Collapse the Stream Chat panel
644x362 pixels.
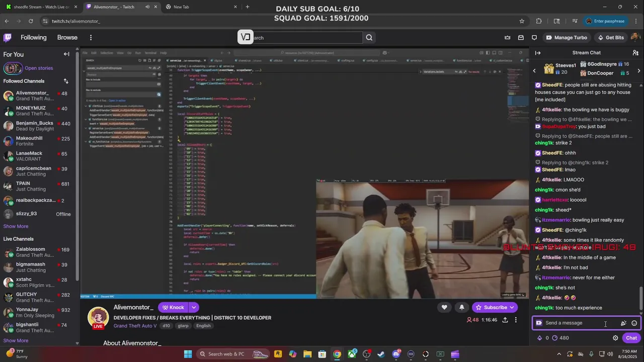[538, 53]
